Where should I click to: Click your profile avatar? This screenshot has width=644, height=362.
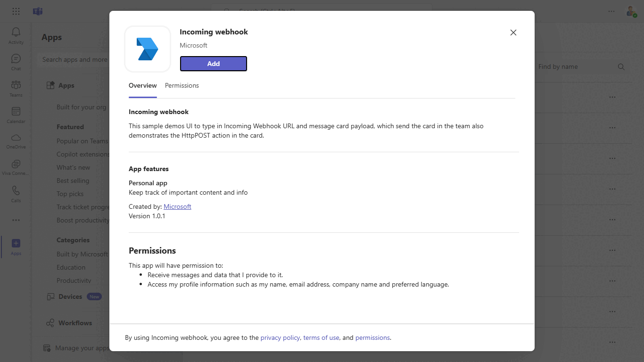coord(632,11)
